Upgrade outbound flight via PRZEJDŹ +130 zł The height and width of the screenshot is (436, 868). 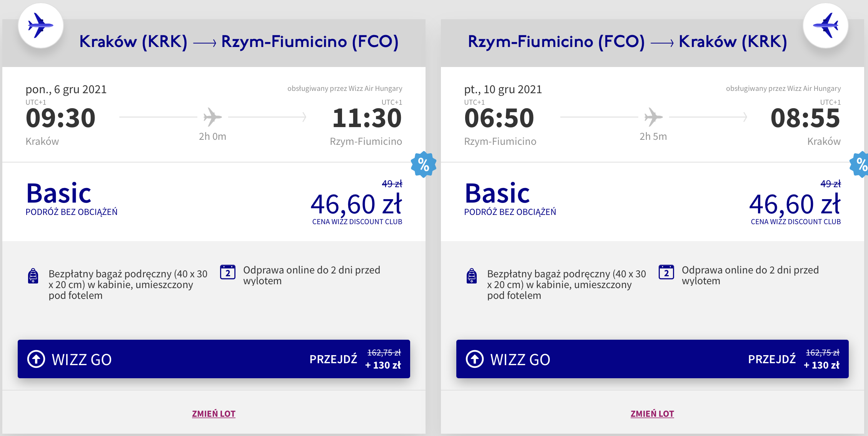[355, 359]
